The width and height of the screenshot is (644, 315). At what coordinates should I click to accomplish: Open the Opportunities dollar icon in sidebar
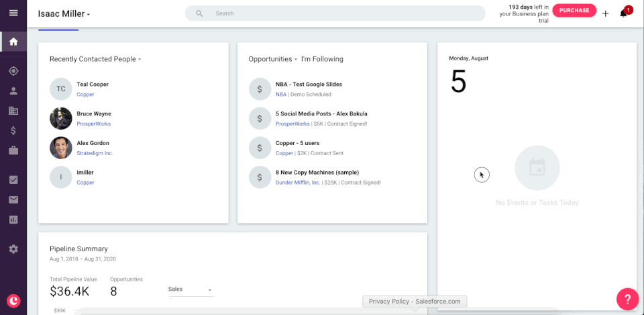click(x=13, y=131)
